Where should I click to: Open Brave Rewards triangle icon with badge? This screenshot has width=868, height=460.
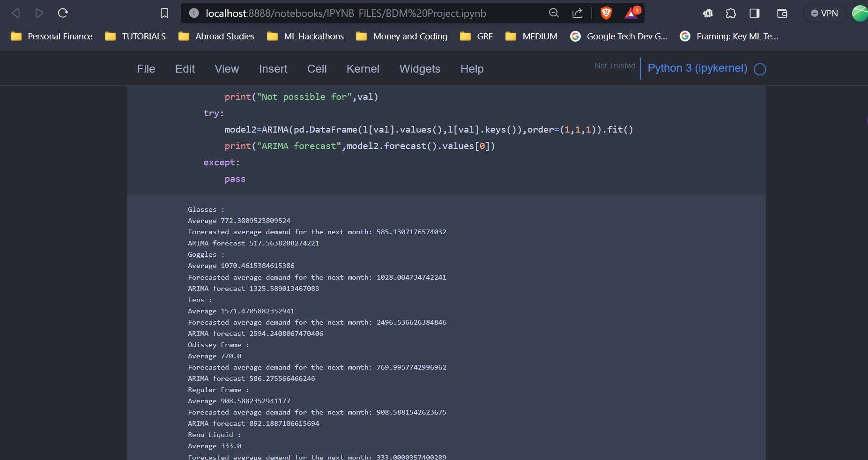pos(632,13)
